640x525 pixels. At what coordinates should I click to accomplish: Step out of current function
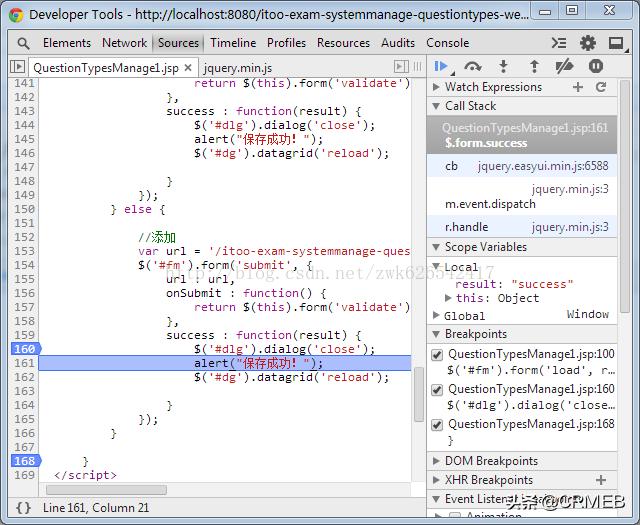click(x=534, y=66)
